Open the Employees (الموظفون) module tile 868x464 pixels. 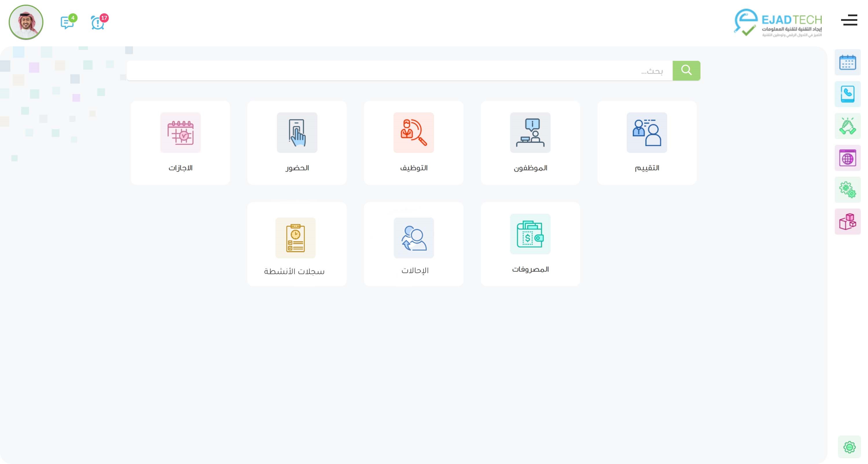(530, 142)
